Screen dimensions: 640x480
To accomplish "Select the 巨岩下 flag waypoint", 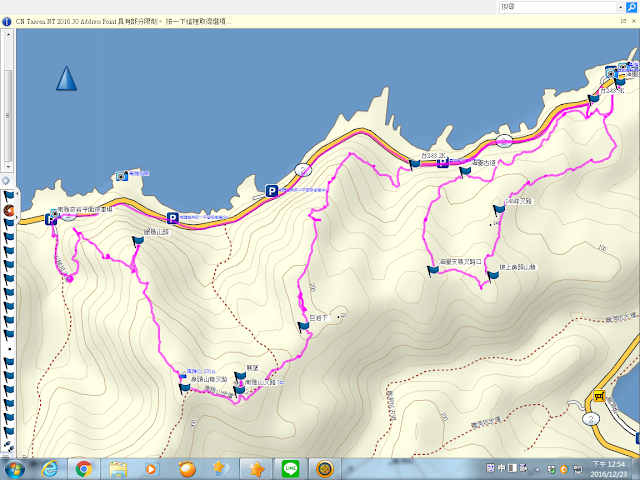I will tap(303, 327).
